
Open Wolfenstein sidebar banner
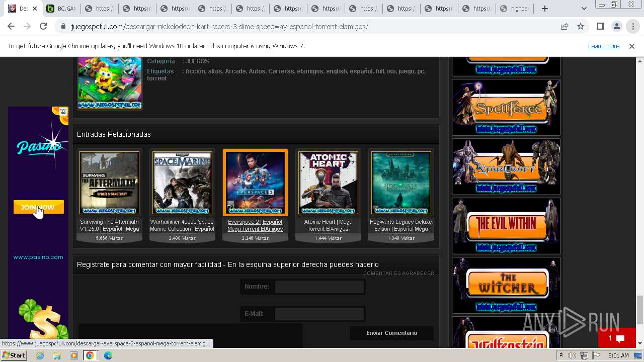506,332
